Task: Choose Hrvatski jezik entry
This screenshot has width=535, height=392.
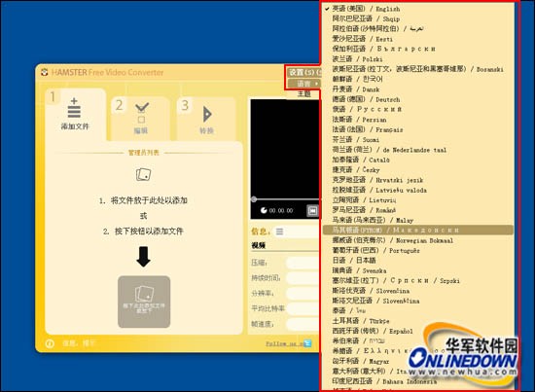Action: pyautogui.click(x=418, y=180)
